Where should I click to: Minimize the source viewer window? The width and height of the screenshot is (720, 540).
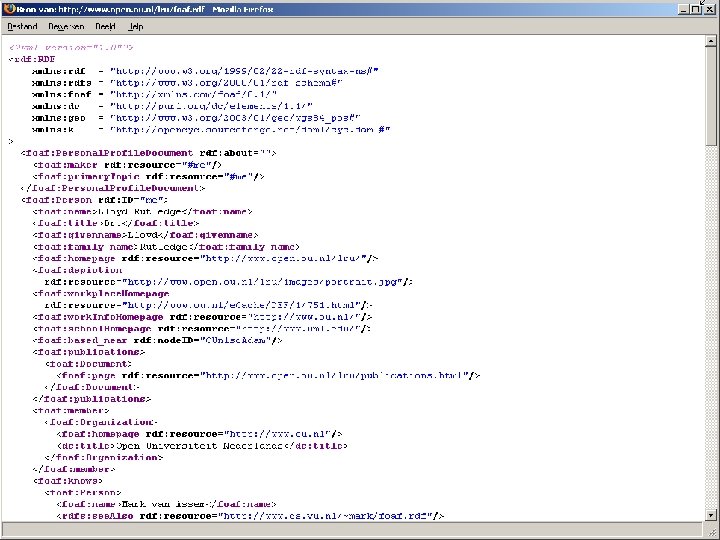683,9
